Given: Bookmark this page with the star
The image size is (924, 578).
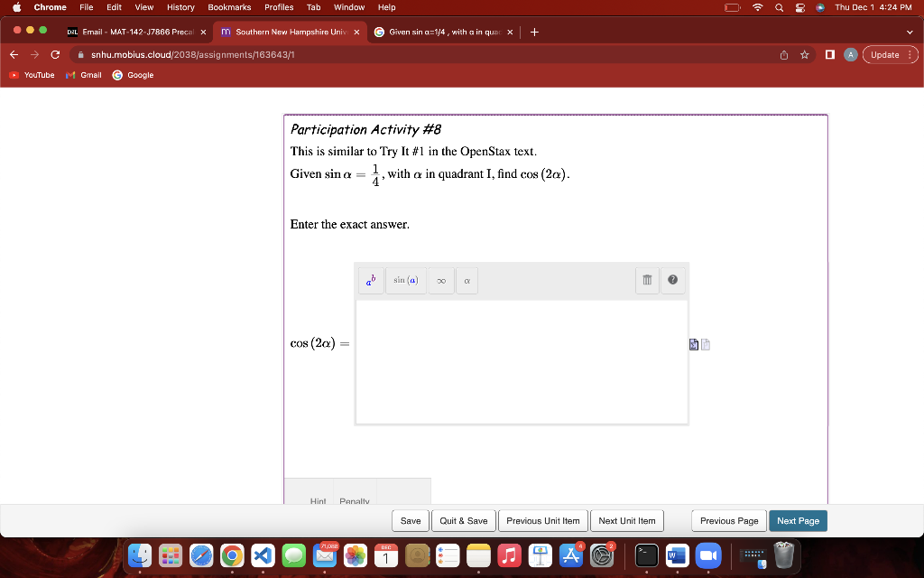Looking at the screenshot, I should click(804, 55).
